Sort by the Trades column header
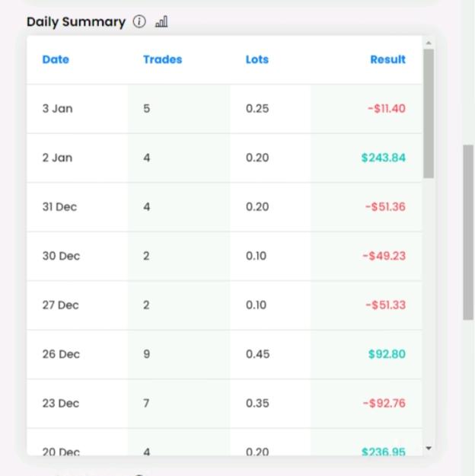 tap(162, 59)
